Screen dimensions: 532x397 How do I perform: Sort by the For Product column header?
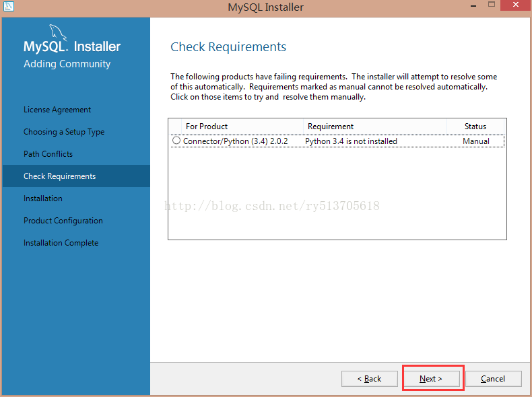[242, 127]
